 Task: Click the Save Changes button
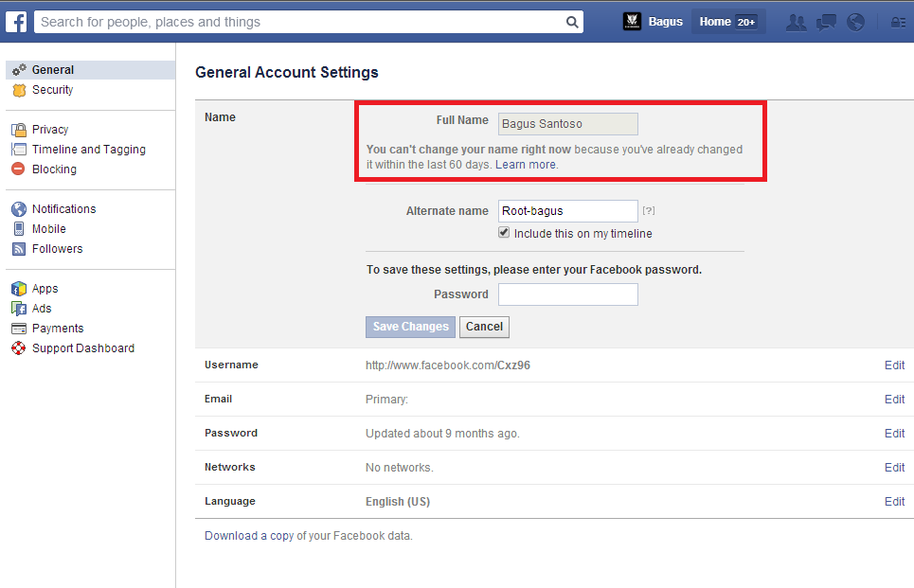click(x=410, y=327)
